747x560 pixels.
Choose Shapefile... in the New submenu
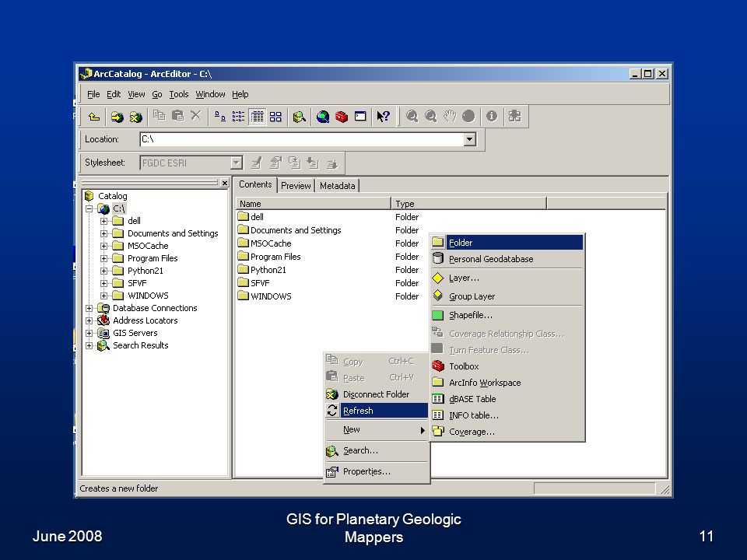(x=507, y=315)
